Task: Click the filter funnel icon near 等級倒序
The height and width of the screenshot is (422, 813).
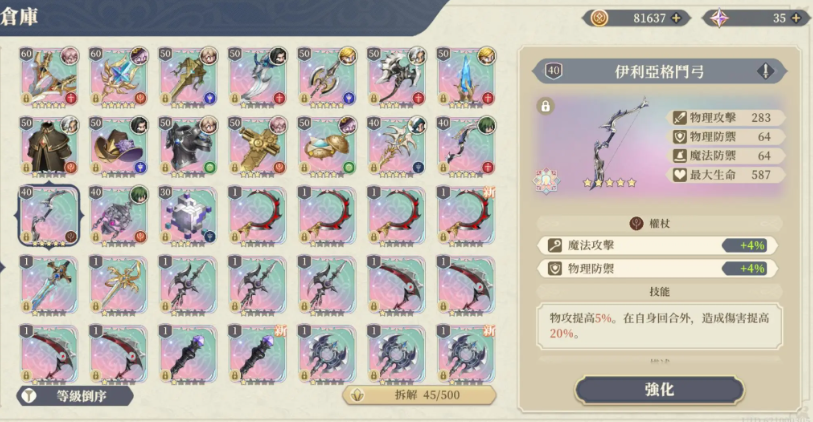Action: pyautogui.click(x=30, y=396)
